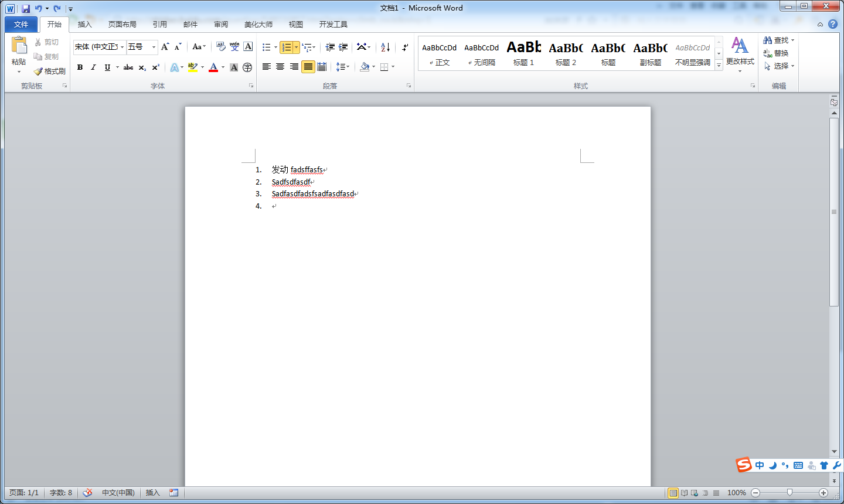Open the phonetic guide (wén) tool

pyautogui.click(x=234, y=47)
